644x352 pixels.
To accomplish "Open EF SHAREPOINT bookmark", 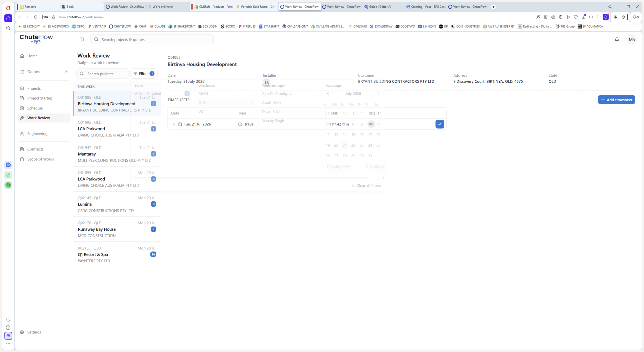I will [181, 26].
